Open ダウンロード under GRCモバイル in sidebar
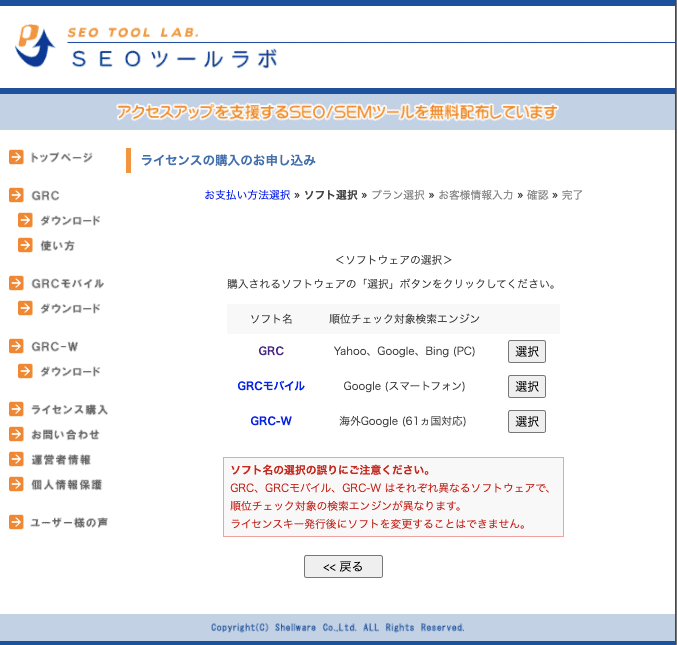Image resolution: width=677 pixels, height=645 pixels. pyautogui.click(x=70, y=309)
